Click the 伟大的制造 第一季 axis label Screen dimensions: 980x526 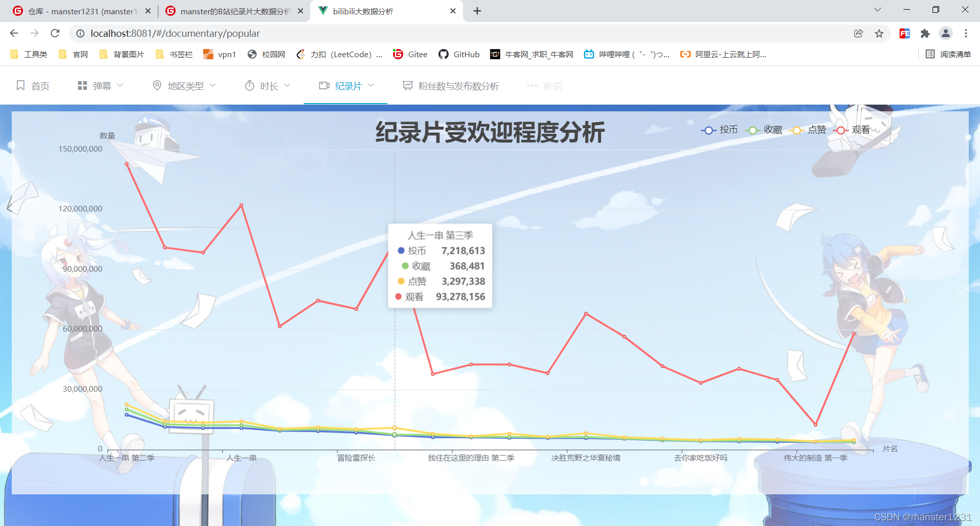[x=816, y=458]
